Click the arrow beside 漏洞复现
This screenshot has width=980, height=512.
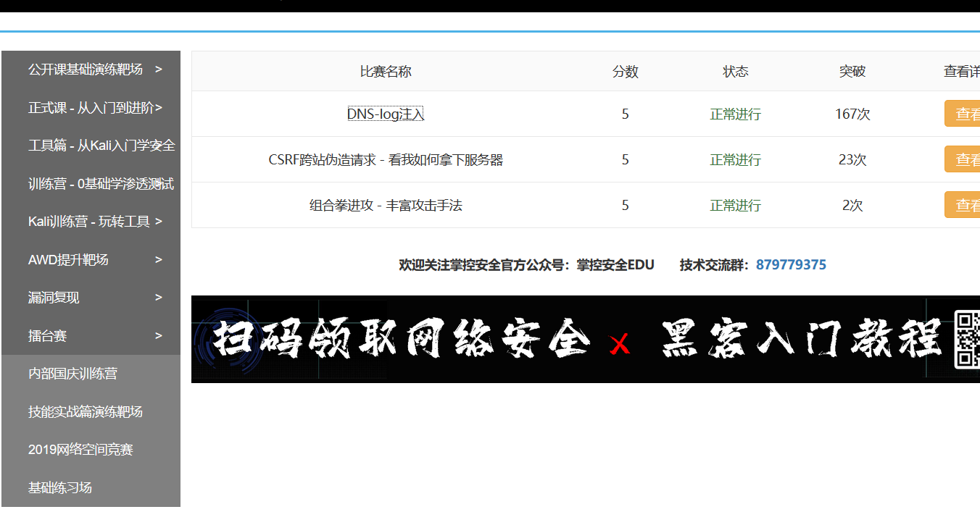tap(158, 298)
